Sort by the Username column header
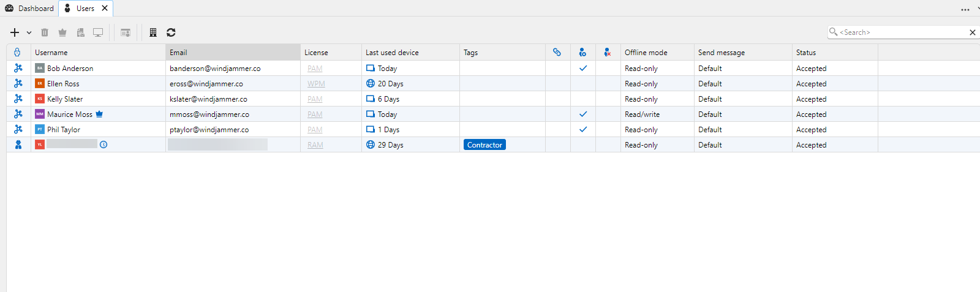The image size is (980, 292). point(98,53)
